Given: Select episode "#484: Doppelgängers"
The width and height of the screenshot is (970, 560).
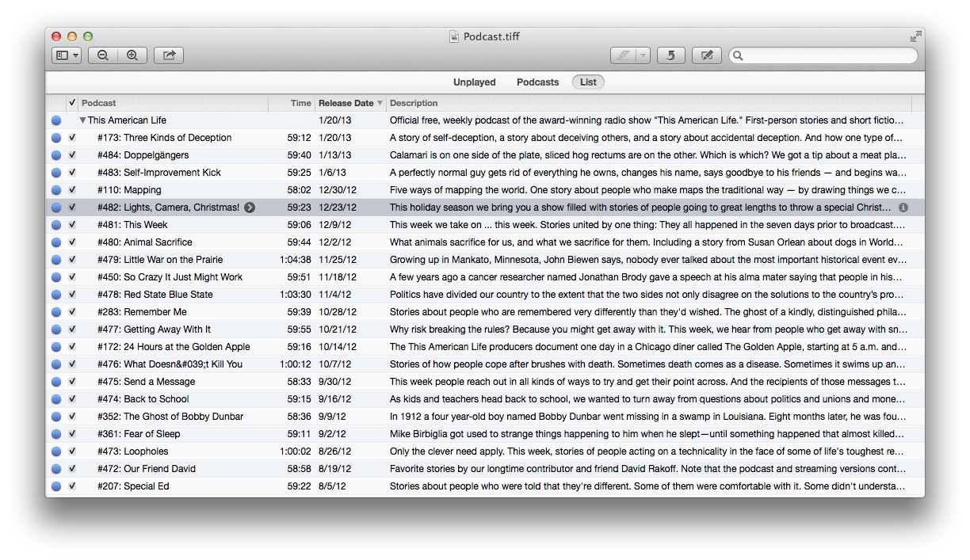Looking at the screenshot, I should [143, 155].
